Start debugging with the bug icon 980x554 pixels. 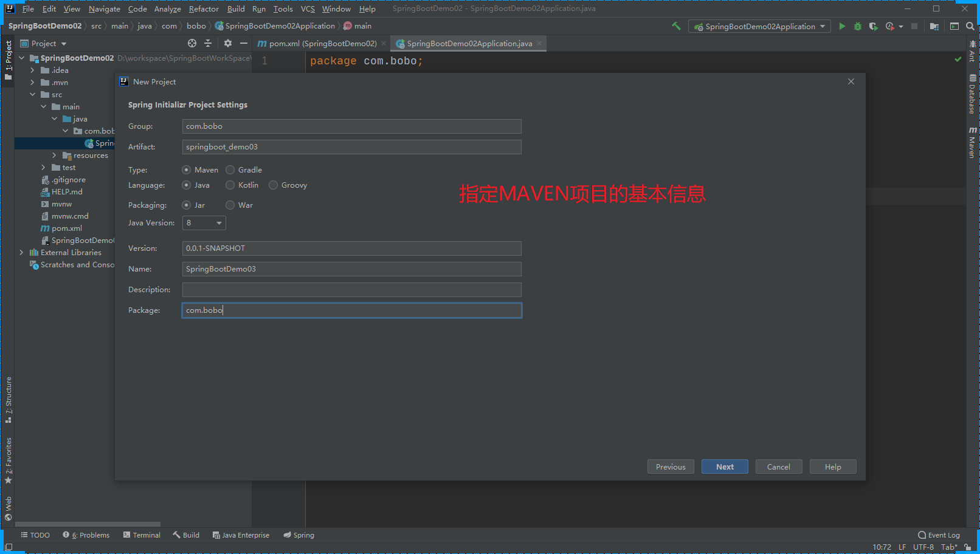tap(858, 26)
